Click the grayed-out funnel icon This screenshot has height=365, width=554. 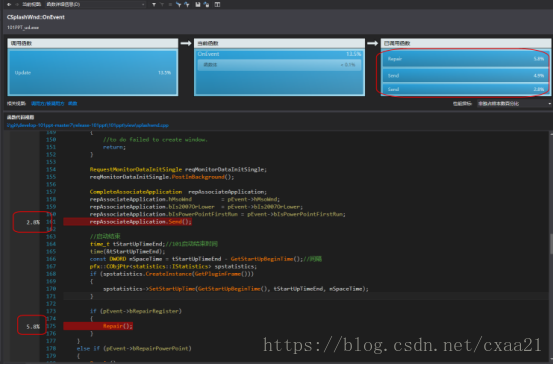click(x=162, y=4)
